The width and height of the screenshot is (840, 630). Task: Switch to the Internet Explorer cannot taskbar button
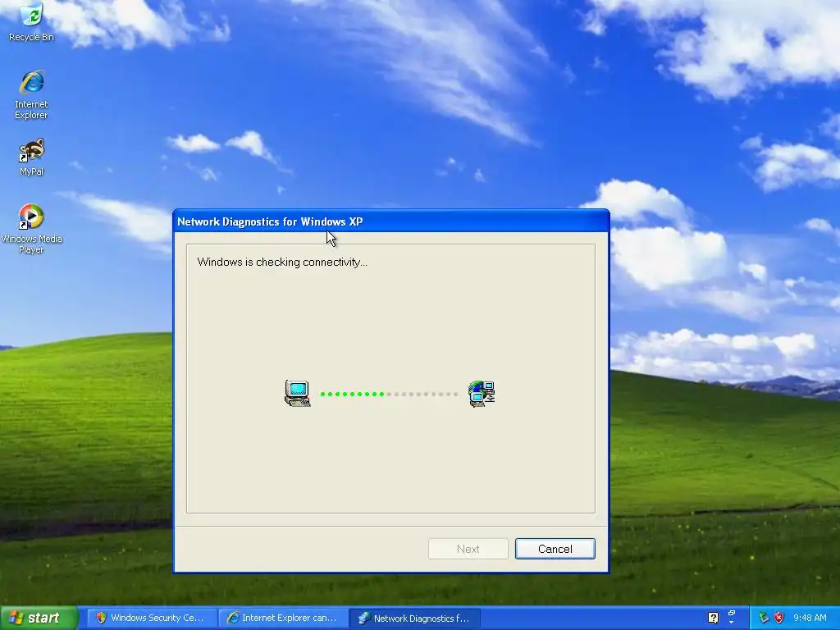point(282,618)
